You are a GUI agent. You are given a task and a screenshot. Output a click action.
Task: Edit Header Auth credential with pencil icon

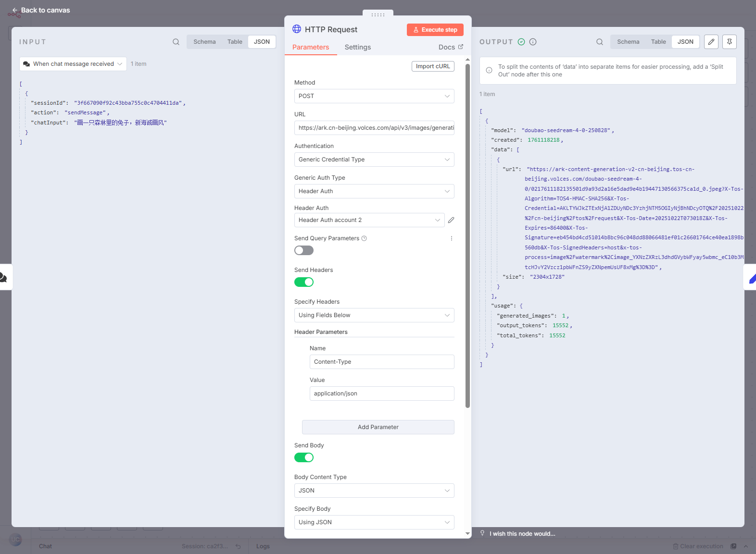coord(451,220)
